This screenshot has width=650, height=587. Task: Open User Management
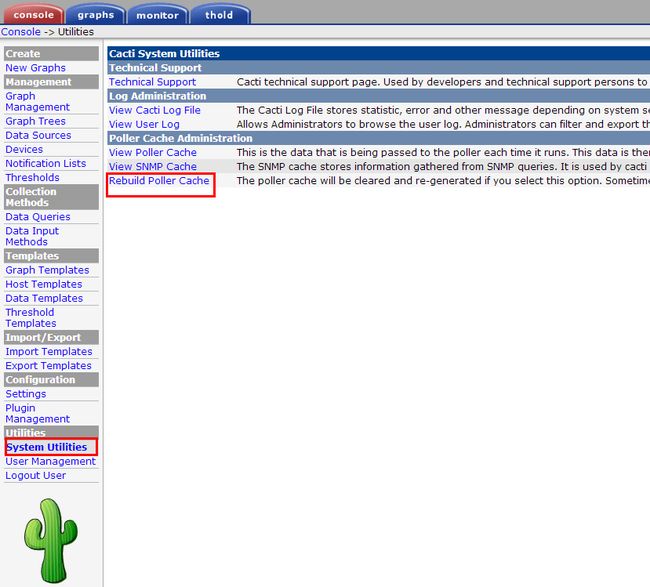pyautogui.click(x=51, y=461)
